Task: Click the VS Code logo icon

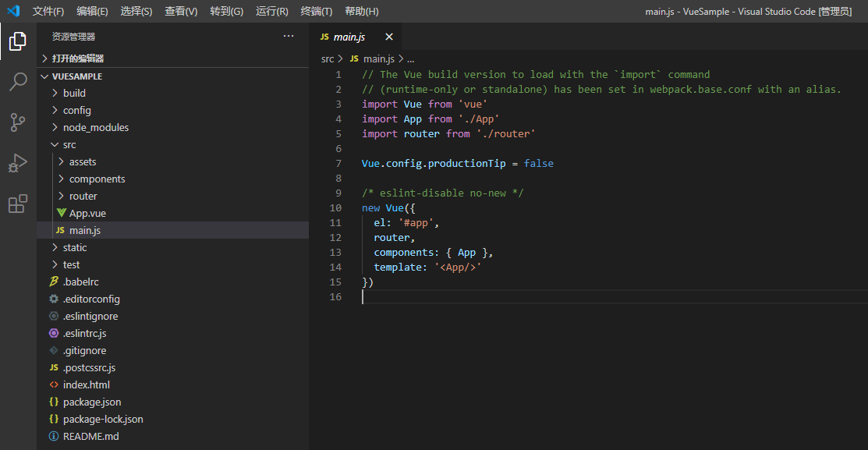Action: 13,10
